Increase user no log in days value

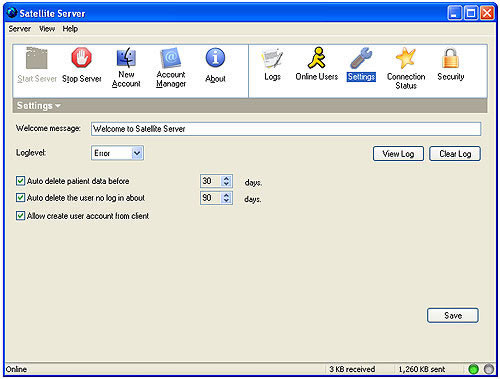point(226,195)
